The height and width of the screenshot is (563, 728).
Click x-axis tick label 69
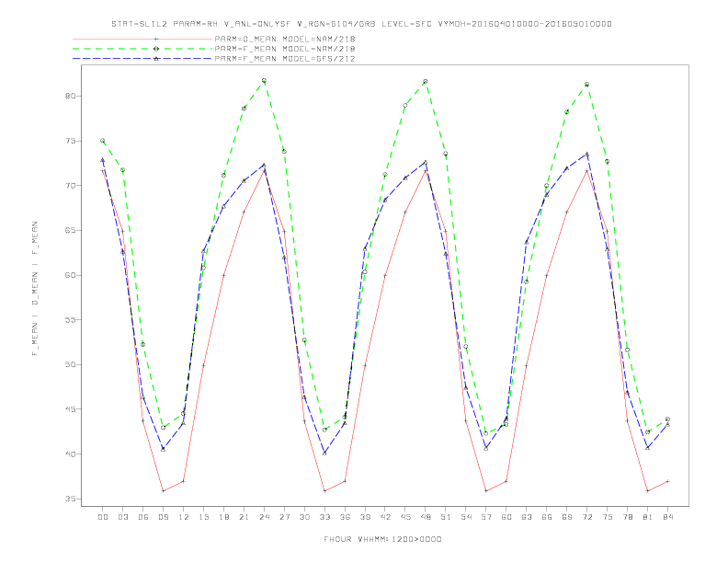567,517
